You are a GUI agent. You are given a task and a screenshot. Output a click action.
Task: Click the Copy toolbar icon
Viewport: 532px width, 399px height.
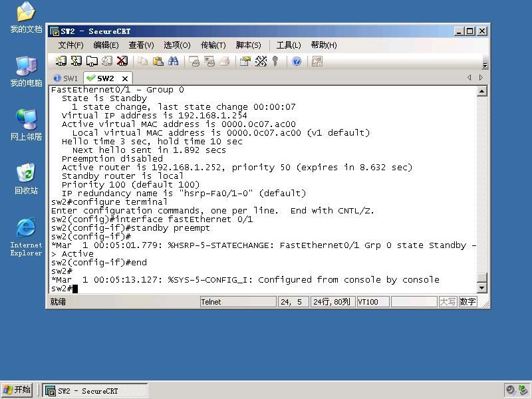coord(143,61)
